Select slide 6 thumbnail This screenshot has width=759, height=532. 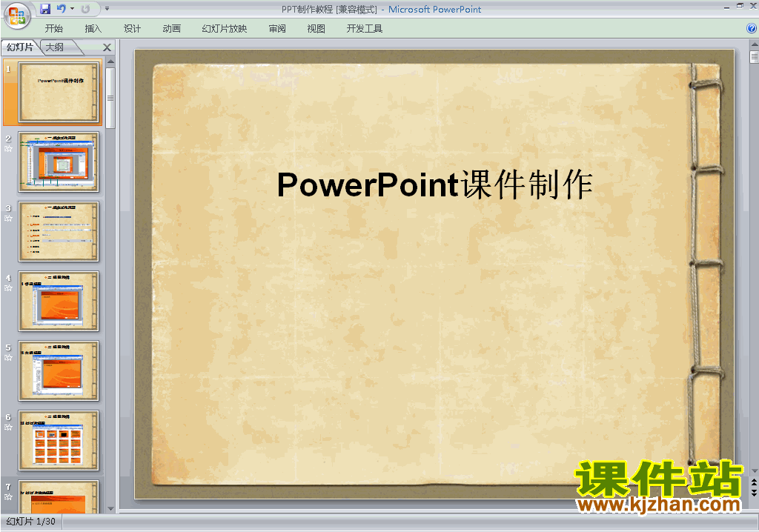click(x=59, y=441)
